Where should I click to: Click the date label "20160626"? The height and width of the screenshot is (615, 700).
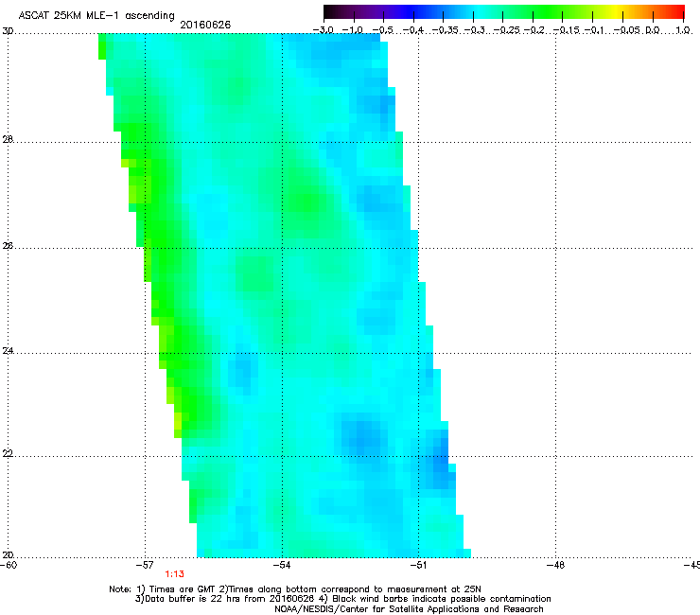pos(205,25)
